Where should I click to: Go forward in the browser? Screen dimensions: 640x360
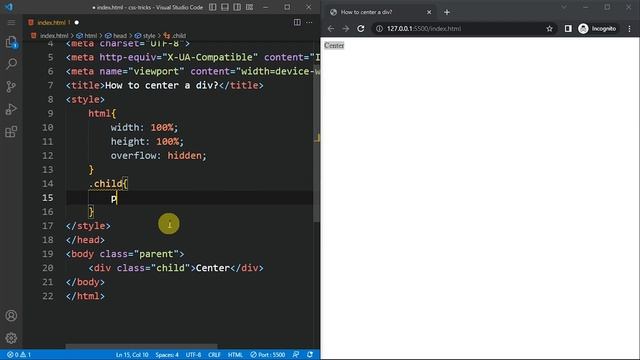coord(346,29)
